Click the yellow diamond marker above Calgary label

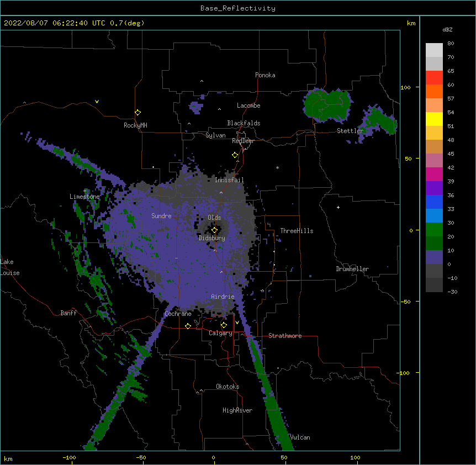pos(224,325)
